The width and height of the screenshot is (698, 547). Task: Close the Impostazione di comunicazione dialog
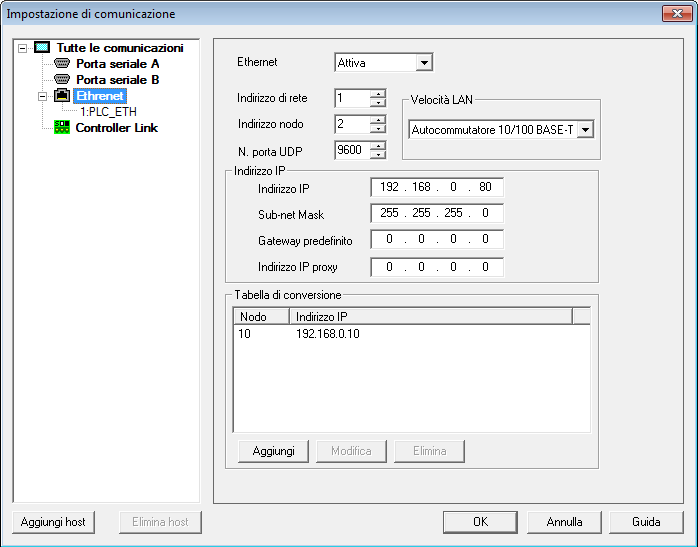pyautogui.click(x=677, y=13)
